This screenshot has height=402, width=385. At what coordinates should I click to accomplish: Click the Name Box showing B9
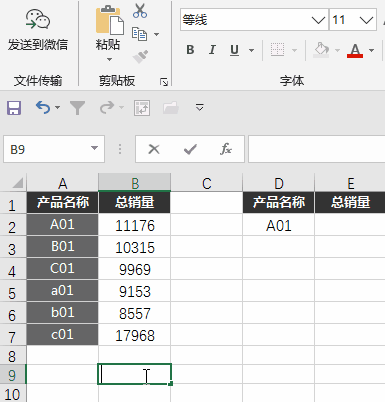click(x=54, y=149)
